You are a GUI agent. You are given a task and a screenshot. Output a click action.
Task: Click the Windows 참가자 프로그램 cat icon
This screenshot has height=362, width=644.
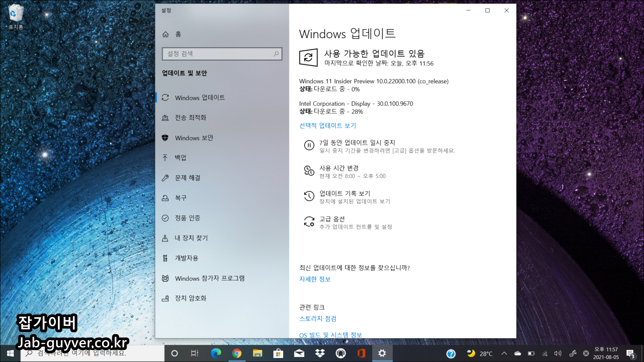pos(165,278)
